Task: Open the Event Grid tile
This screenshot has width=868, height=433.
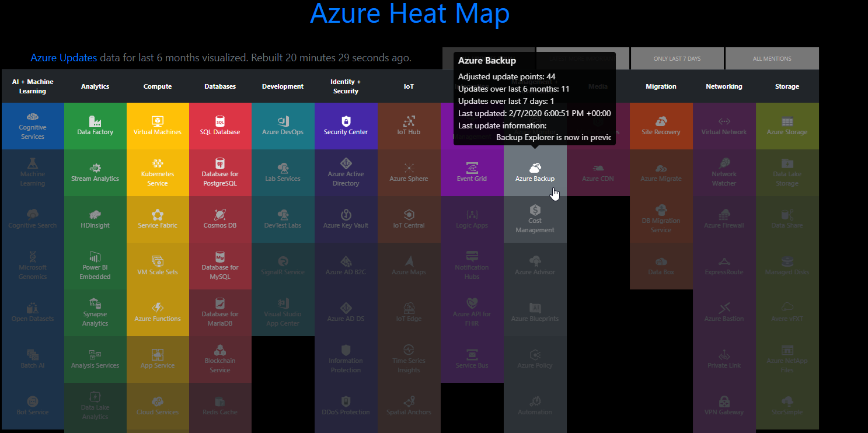Action: click(x=472, y=173)
